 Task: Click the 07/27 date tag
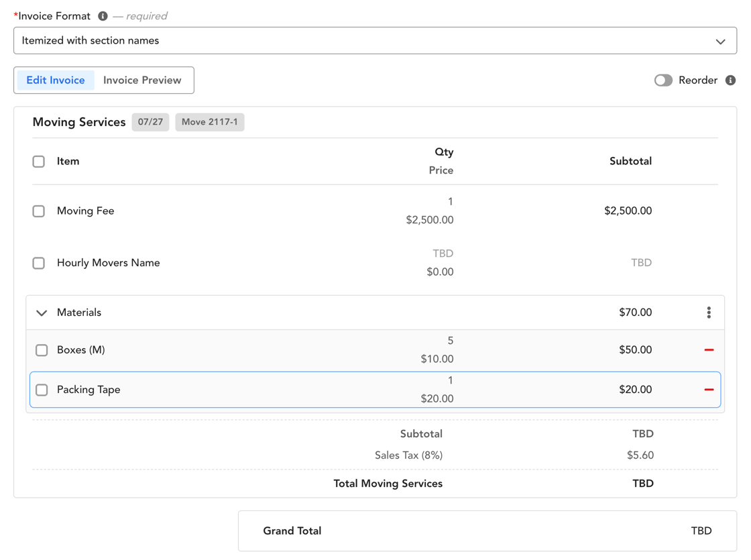[x=150, y=122]
